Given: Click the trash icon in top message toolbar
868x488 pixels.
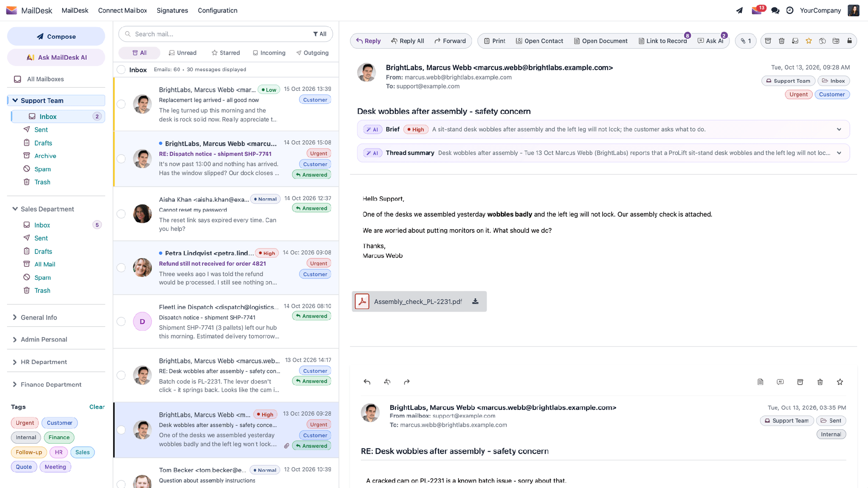Looking at the screenshot, I should (781, 41).
